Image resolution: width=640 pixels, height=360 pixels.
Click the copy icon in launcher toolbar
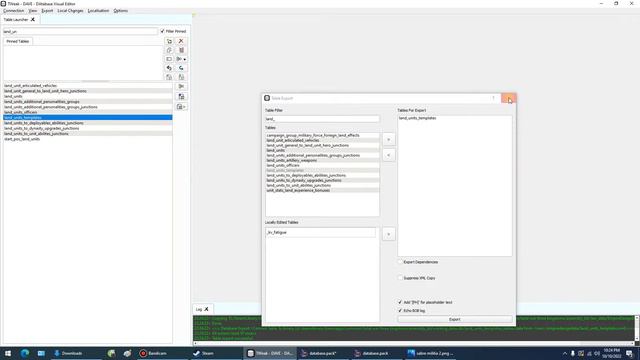point(169,50)
